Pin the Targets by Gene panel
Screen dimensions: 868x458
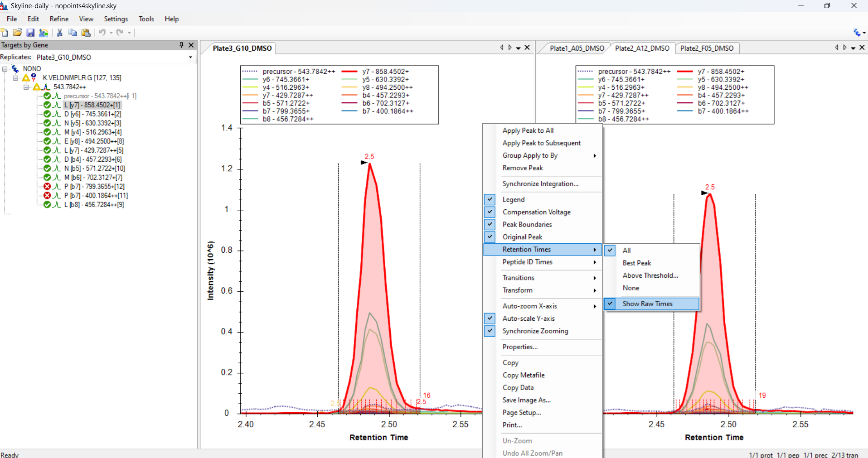181,45
